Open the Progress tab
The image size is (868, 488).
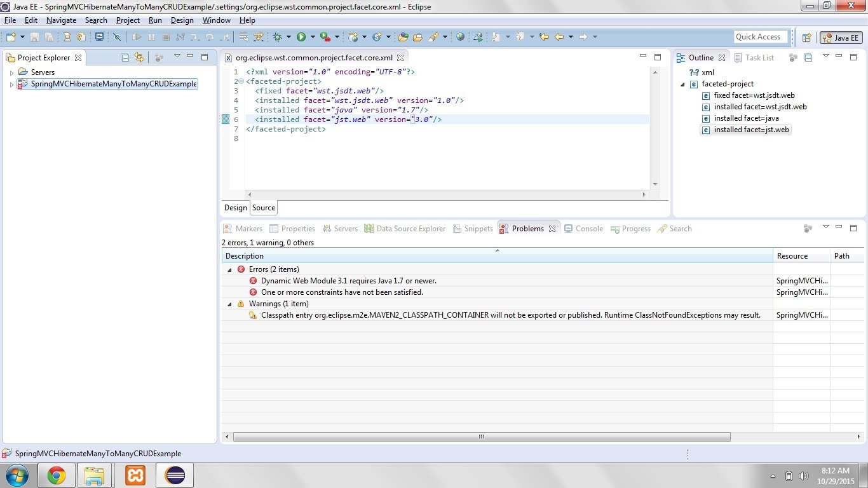tap(630, 229)
